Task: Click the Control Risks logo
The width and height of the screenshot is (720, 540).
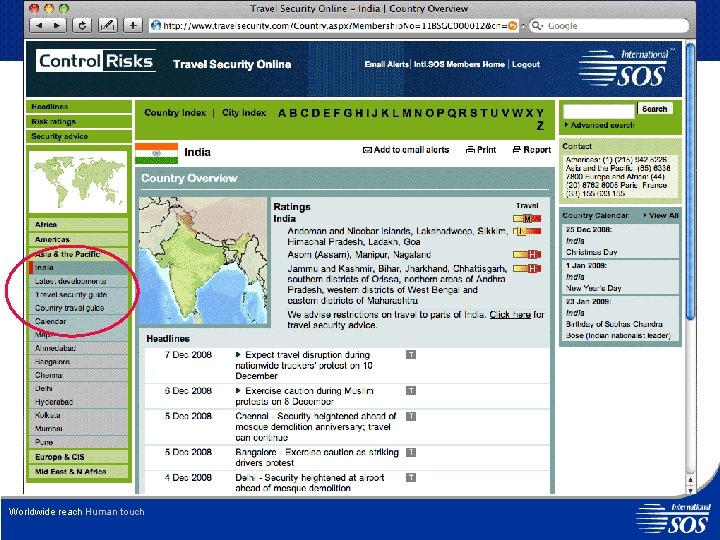Action: (96, 61)
